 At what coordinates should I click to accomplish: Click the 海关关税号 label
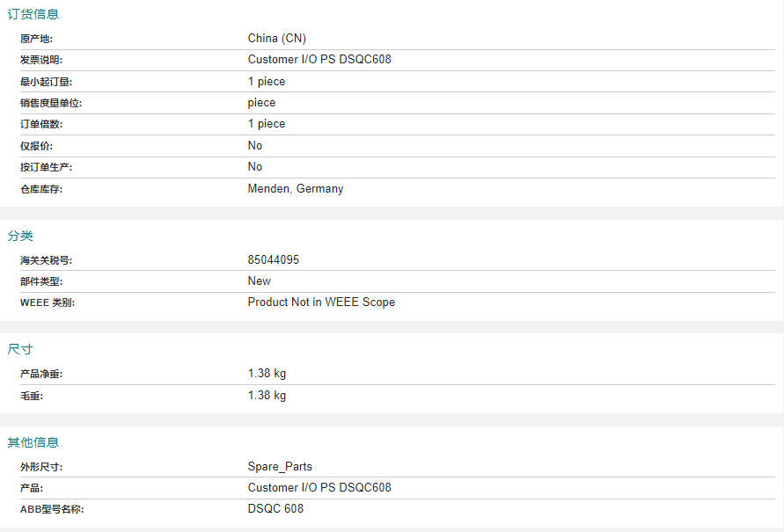[46, 261]
